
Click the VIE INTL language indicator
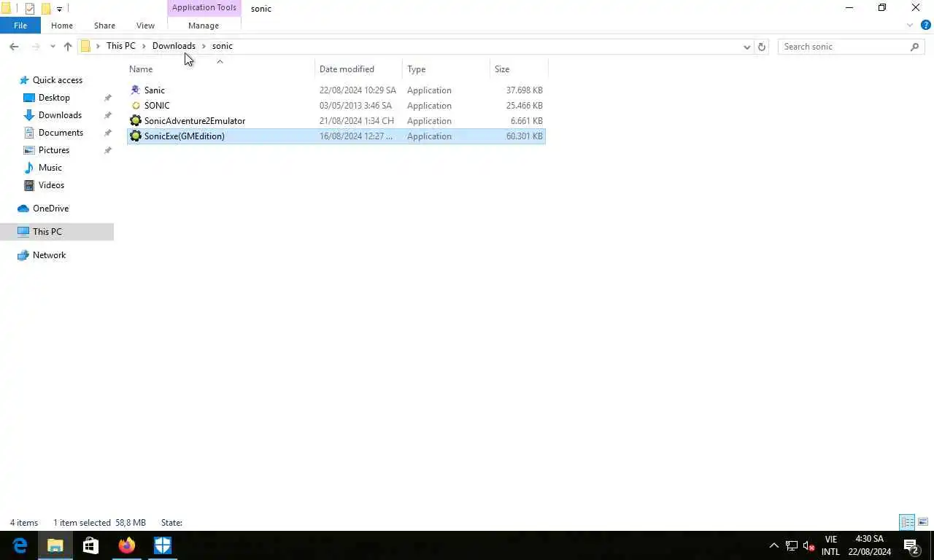pos(830,545)
